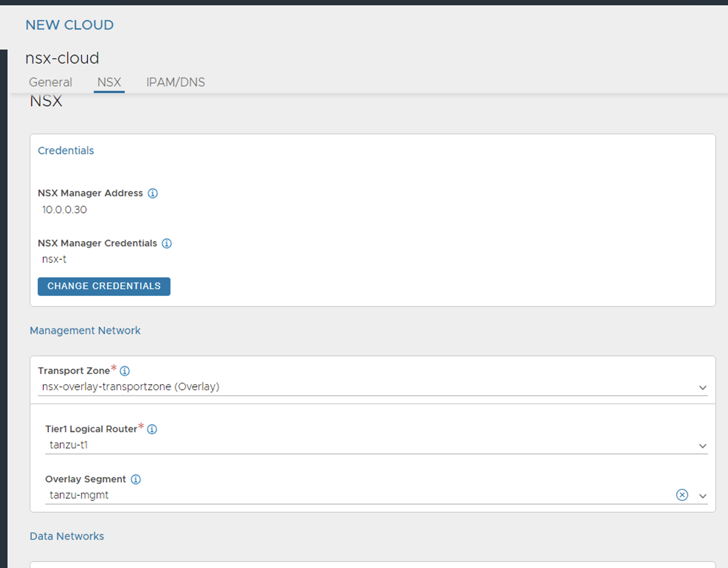This screenshot has height=568, width=728.
Task: Open the Overlay Segment dropdown chevron
Action: point(703,496)
